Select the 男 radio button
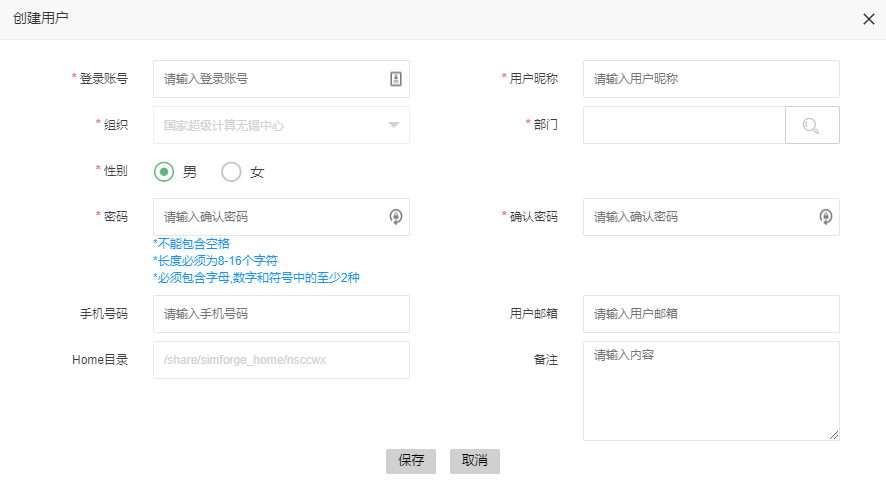 164,172
